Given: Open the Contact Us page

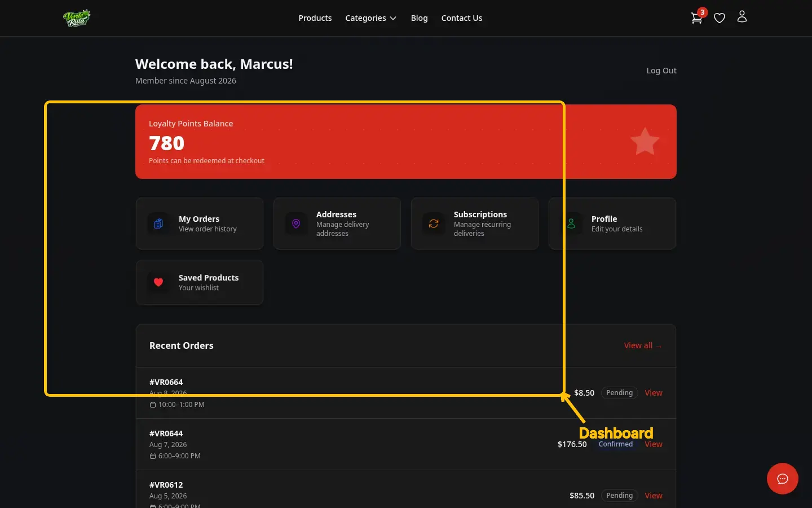Looking at the screenshot, I should click(462, 18).
